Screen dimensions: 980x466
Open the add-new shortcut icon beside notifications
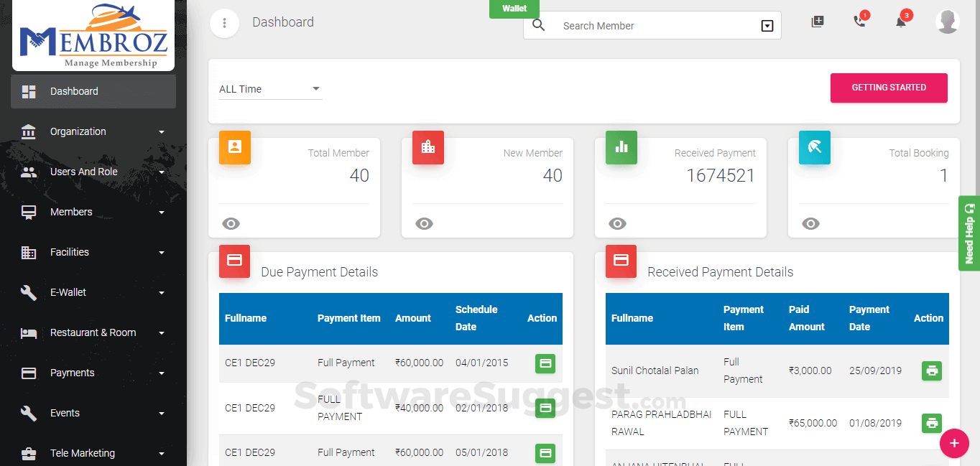point(818,22)
